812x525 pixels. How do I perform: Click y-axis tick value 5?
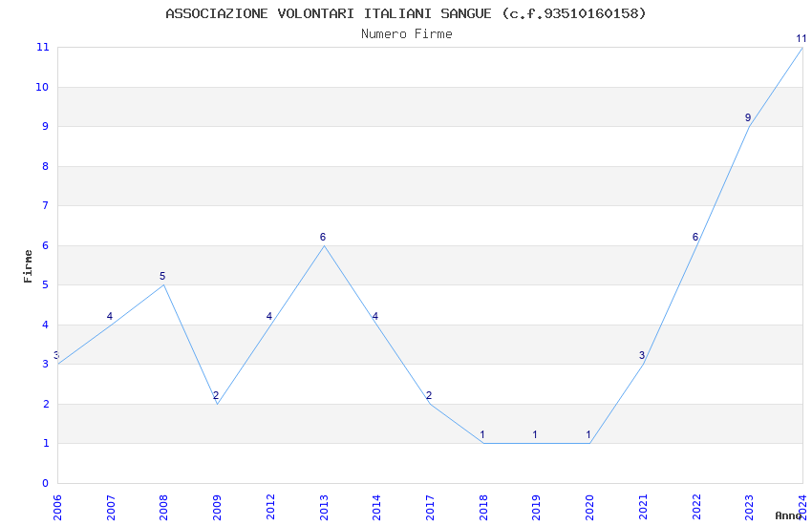(46, 285)
